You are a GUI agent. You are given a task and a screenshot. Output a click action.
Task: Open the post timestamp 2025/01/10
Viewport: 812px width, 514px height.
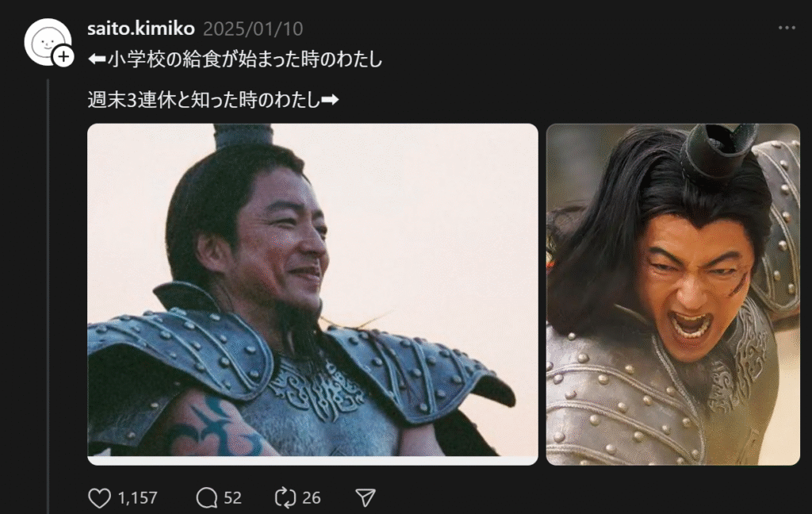tap(253, 29)
